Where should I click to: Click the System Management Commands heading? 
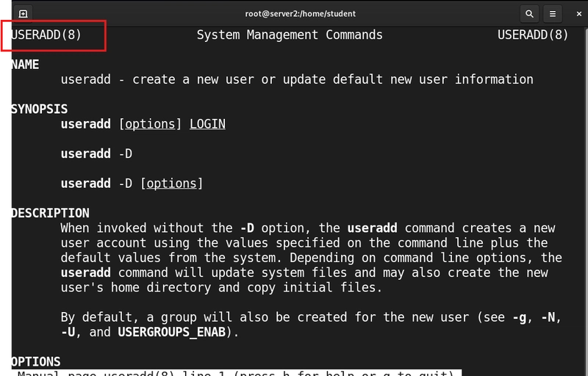pos(290,35)
